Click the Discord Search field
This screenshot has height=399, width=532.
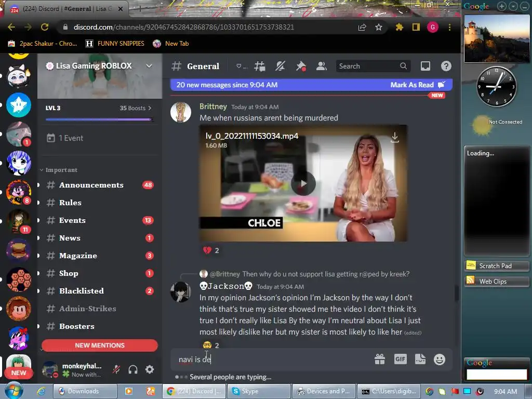click(373, 66)
